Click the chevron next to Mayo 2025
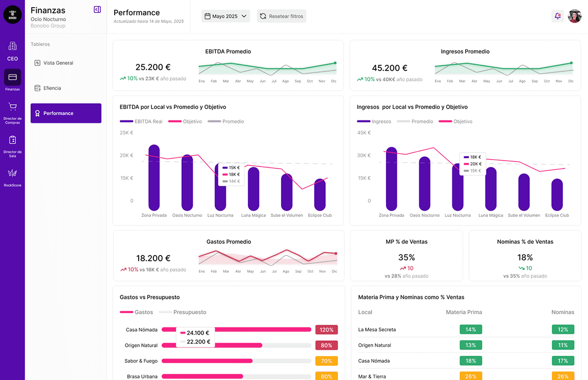The height and width of the screenshot is (380, 588). coord(244,16)
